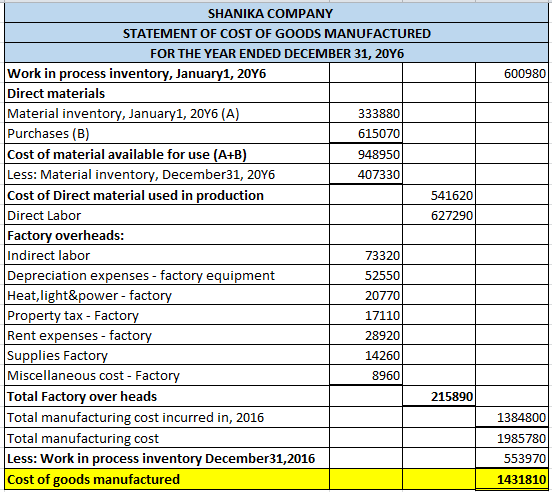Select the Miscellaneous cost - Factory label
Image resolution: width=552 pixels, height=492 pixels.
pyautogui.click(x=93, y=376)
